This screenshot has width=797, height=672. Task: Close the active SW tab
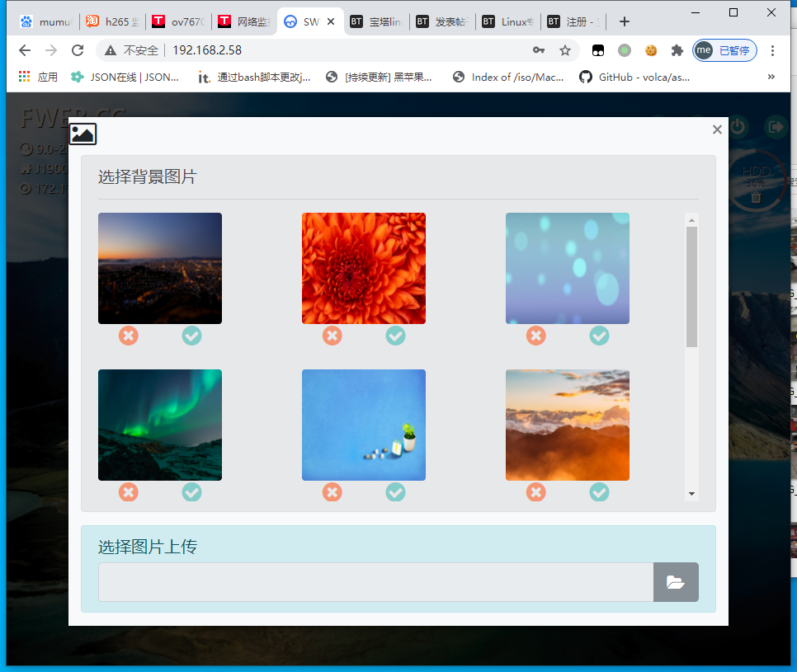click(331, 21)
